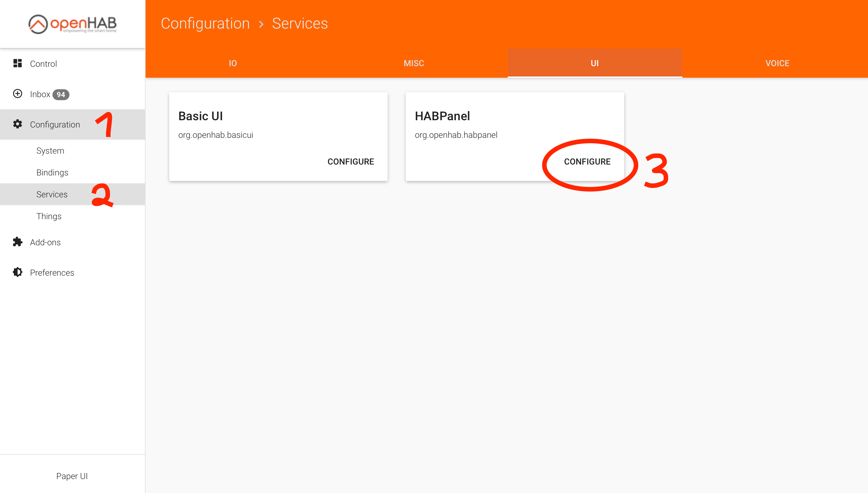The width and height of the screenshot is (868, 493).
Task: Click the Add-ons puzzle piece icon
Action: tap(18, 242)
